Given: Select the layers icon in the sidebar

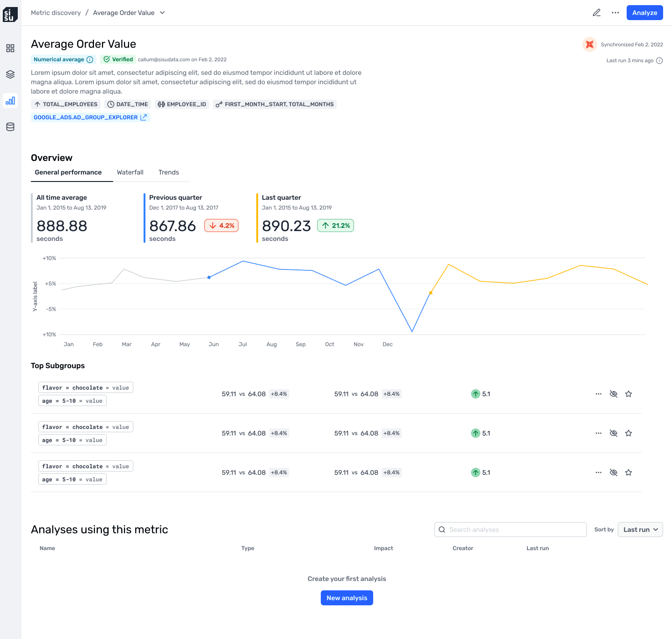Looking at the screenshot, I should pos(10,74).
